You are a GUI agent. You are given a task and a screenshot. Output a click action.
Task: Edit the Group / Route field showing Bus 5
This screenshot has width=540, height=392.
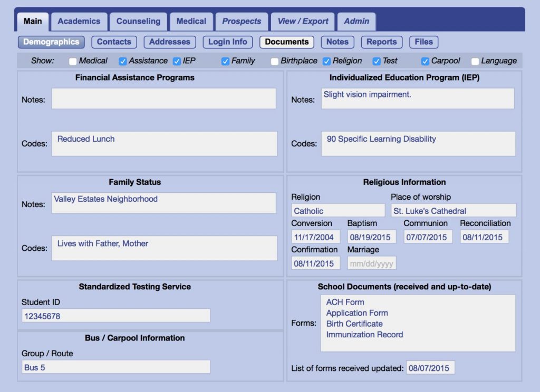click(115, 367)
